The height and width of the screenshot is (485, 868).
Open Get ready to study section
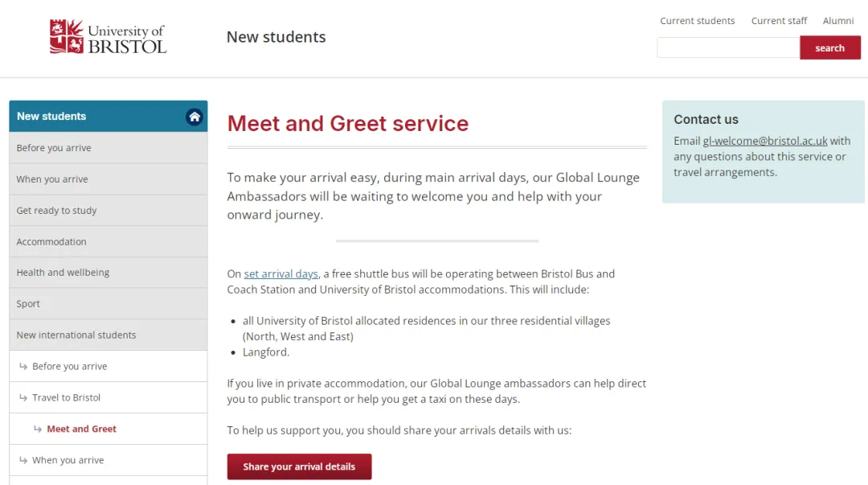pyautogui.click(x=108, y=211)
